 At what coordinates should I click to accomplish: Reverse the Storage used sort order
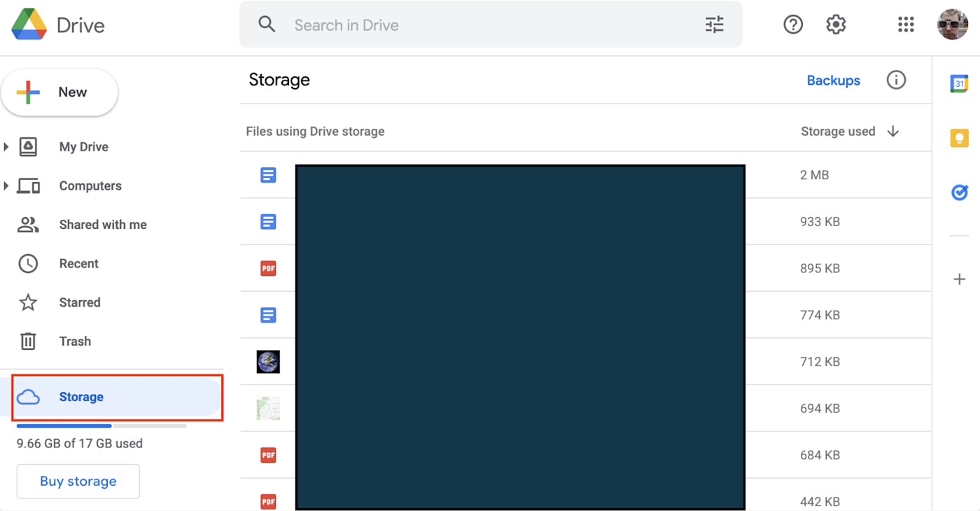coord(892,132)
